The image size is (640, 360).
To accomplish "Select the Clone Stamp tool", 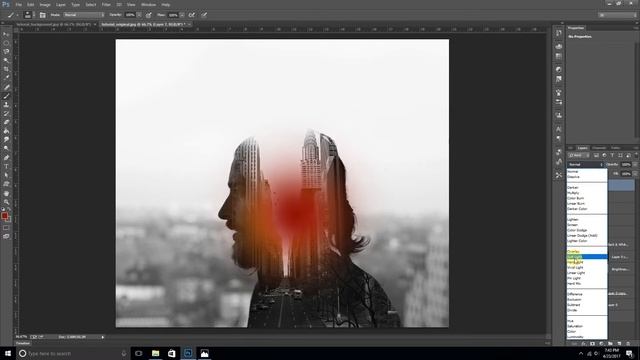I will (x=6, y=105).
